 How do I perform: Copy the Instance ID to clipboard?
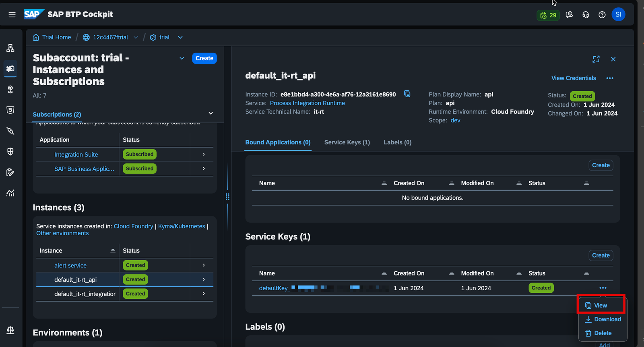[x=407, y=94]
